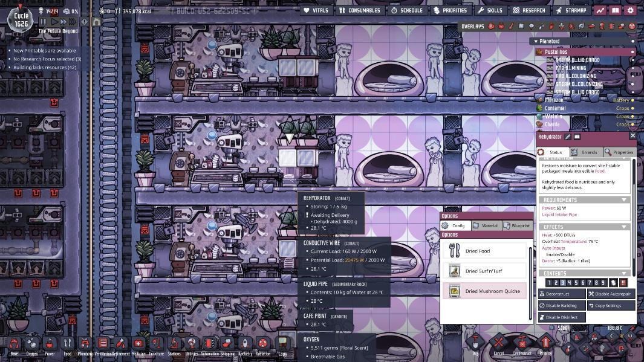Click Disable Disinfect button
Image resolution: width=644 pixels, height=362 pixels.
562,317
